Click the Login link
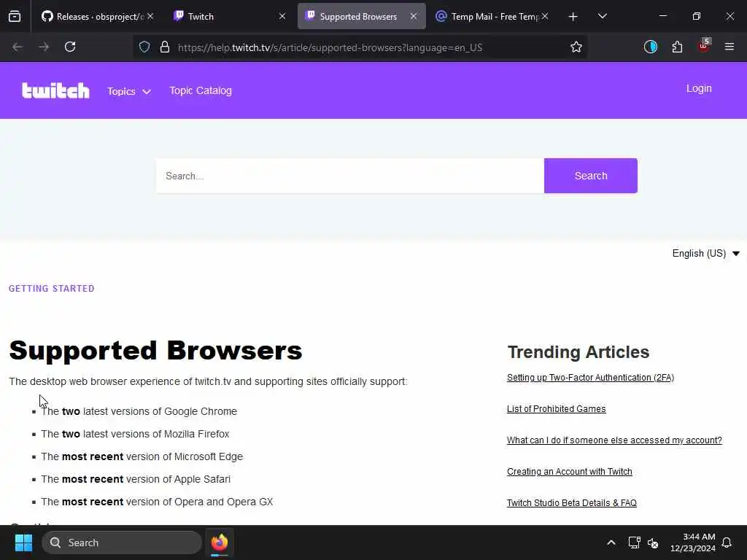Image resolution: width=747 pixels, height=560 pixels. point(699,88)
